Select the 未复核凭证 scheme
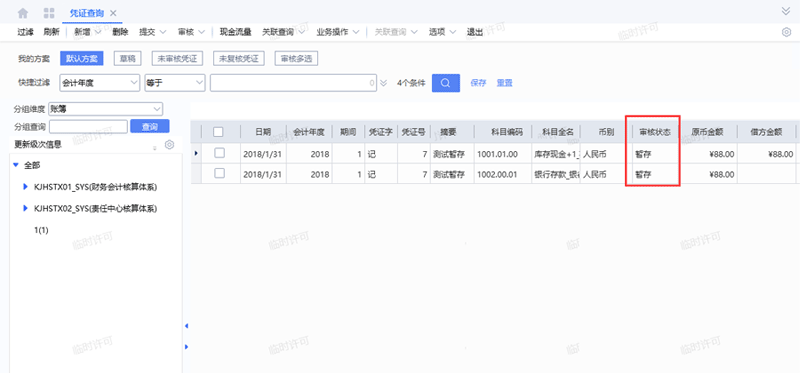Screen dimensions: 800x373 239,58
